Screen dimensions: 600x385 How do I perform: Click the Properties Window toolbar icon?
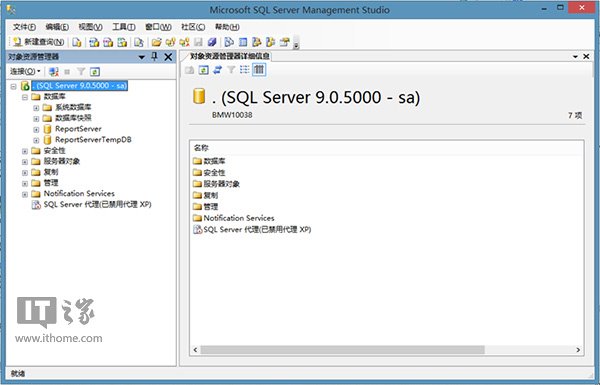point(285,42)
